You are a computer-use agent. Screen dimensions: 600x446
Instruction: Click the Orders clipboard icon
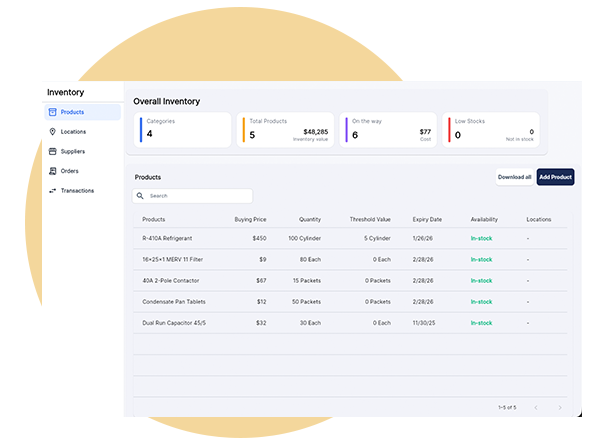[x=52, y=171]
